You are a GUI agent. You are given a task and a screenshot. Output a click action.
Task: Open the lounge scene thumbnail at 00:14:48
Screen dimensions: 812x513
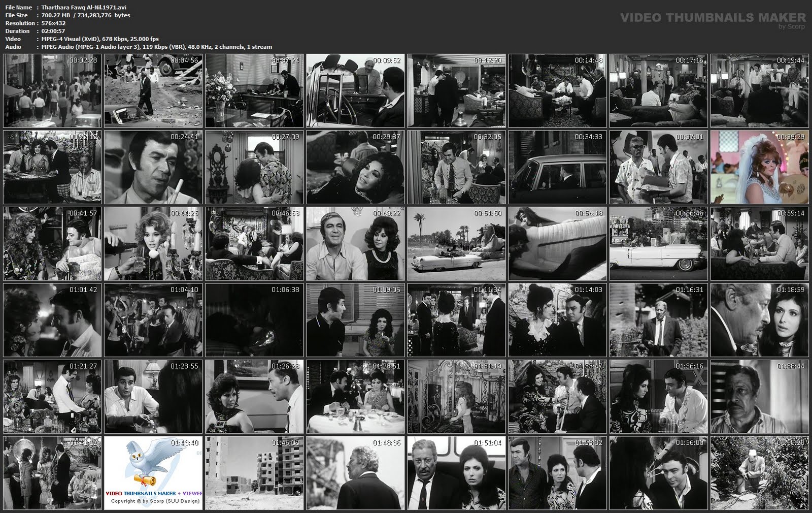click(558, 91)
